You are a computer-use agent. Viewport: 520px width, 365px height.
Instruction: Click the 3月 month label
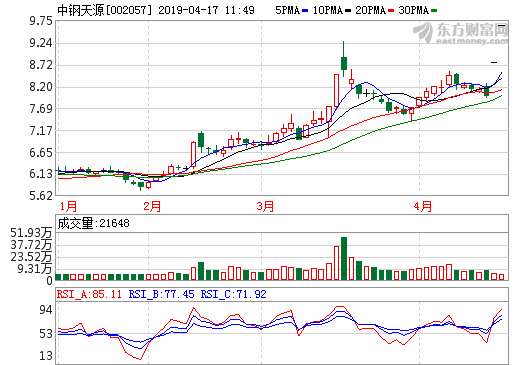click(265, 206)
